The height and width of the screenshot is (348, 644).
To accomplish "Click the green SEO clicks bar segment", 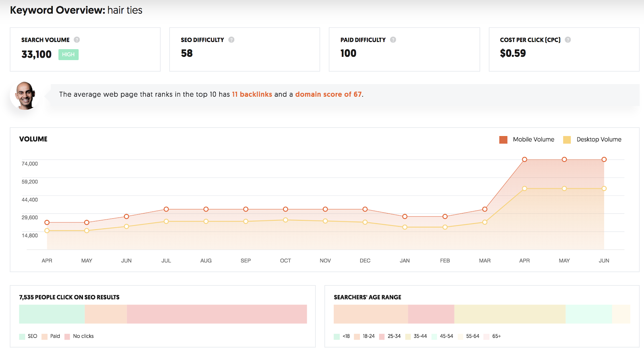I will (52, 314).
